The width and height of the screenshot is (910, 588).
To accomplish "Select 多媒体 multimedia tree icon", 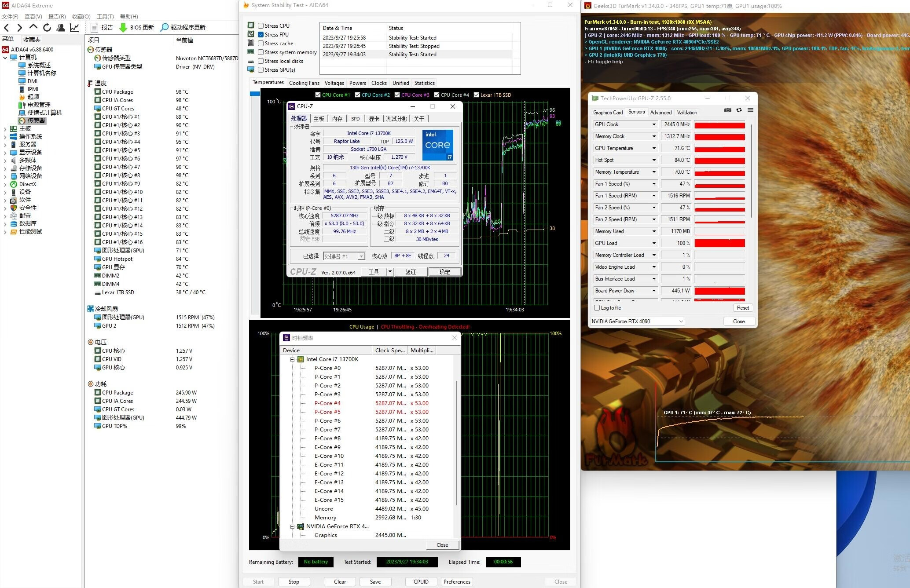I will [14, 160].
